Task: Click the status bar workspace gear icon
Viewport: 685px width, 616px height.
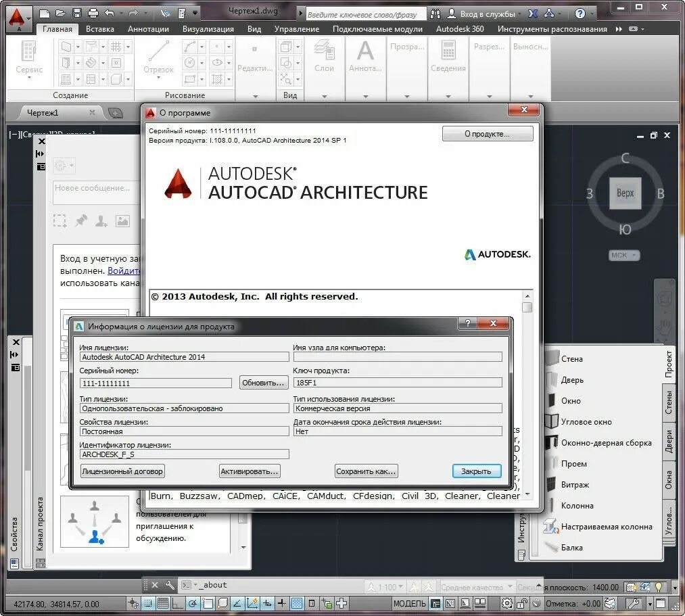Action: click(x=506, y=604)
